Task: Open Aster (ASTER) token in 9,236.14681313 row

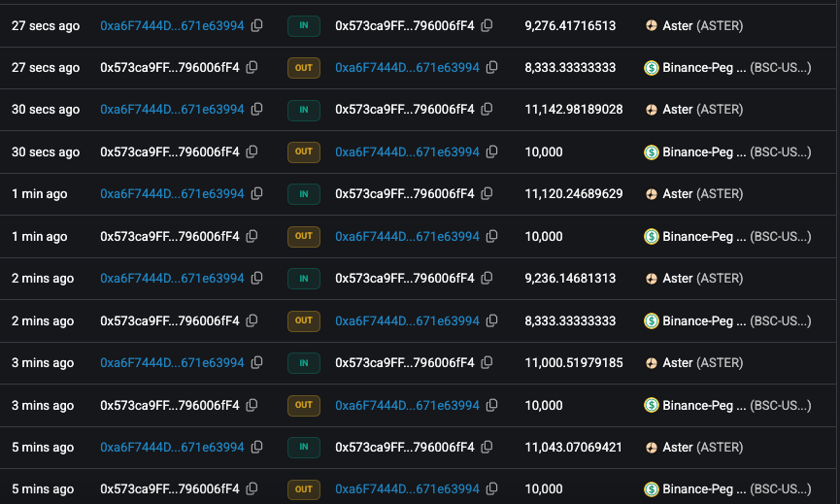Action: click(x=693, y=279)
